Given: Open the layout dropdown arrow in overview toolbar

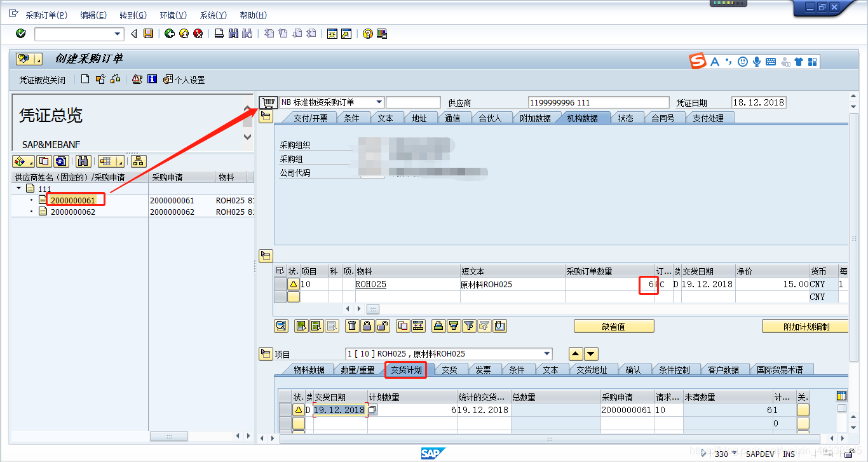Looking at the screenshot, I should pyautogui.click(x=121, y=161).
